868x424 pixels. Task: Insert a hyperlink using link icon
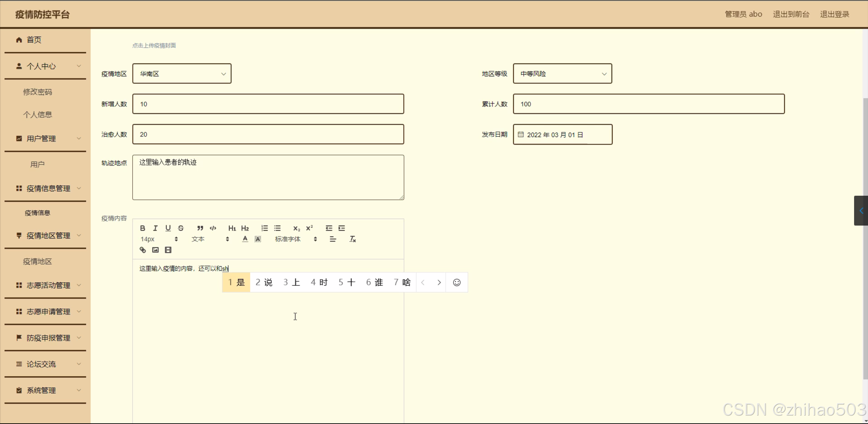[142, 250]
